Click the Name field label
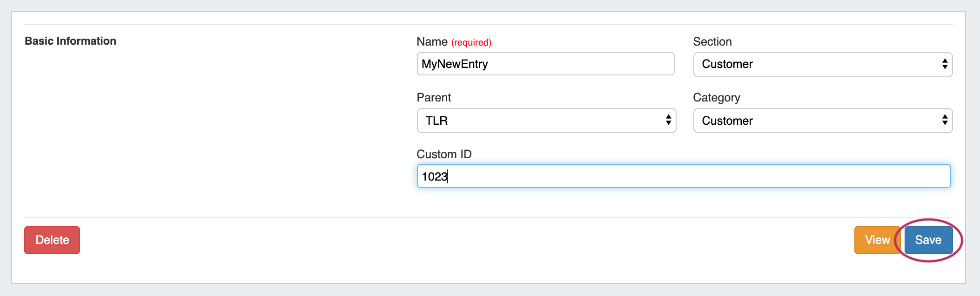Viewport: 980px width, 296px height. (x=432, y=42)
